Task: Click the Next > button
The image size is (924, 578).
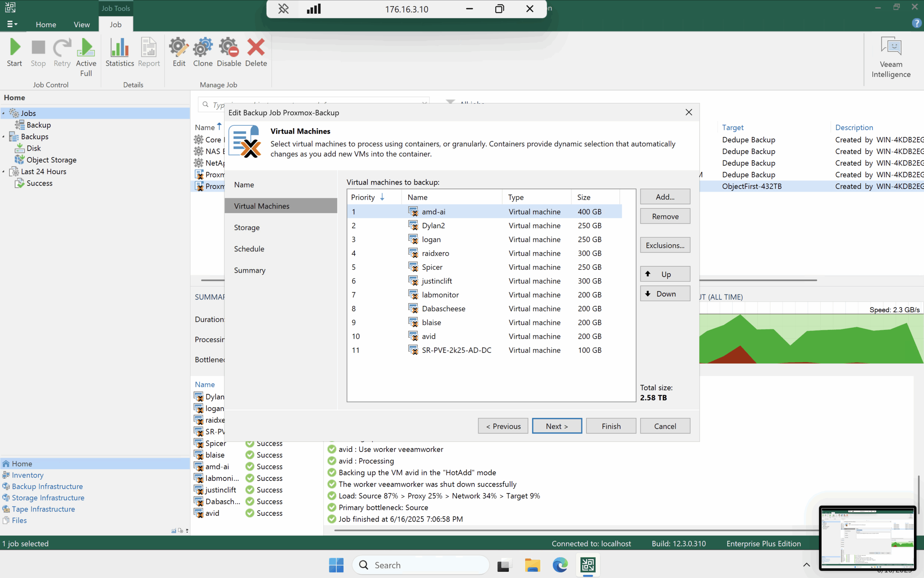Action: [557, 426]
